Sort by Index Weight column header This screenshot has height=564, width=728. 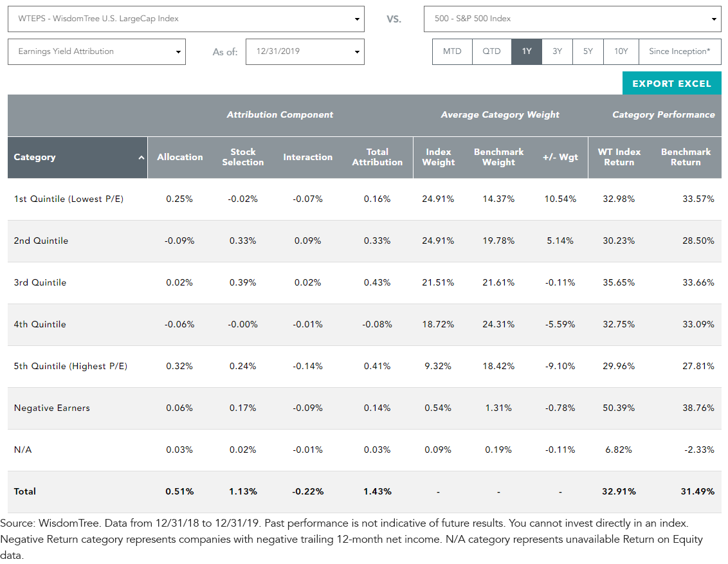click(x=439, y=158)
